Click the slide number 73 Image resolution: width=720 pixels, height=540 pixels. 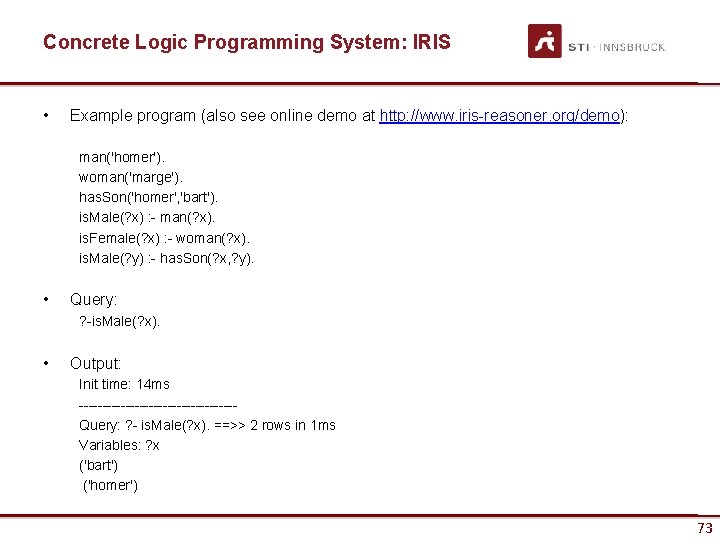click(705, 528)
